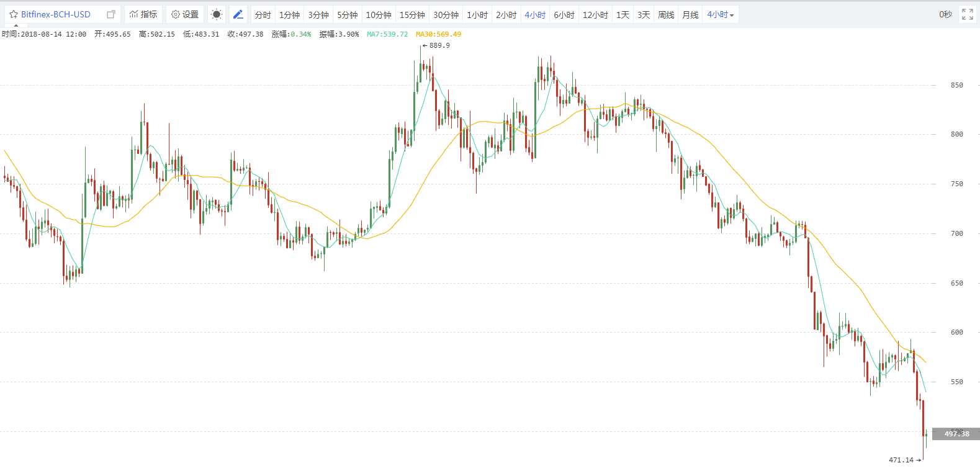This screenshot has width=980, height=468.
Task: Select the 1分钟 interval
Action: [289, 15]
